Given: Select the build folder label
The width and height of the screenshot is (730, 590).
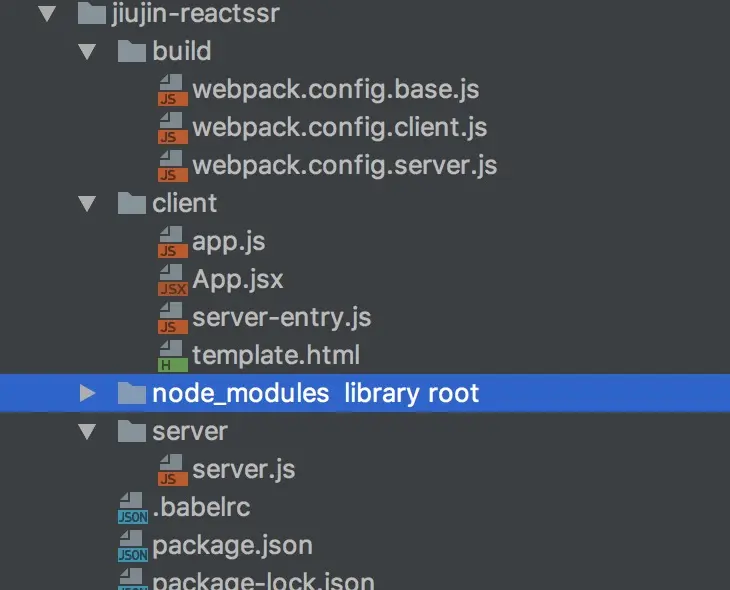Looking at the screenshot, I should 182,51.
